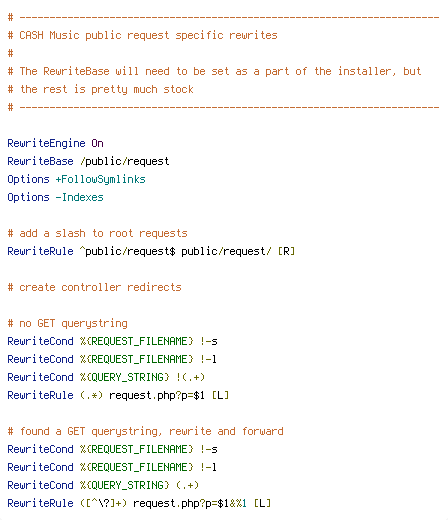Click the /public/request path after RewriteBase
Screen dimensions: 448x520
125,161
